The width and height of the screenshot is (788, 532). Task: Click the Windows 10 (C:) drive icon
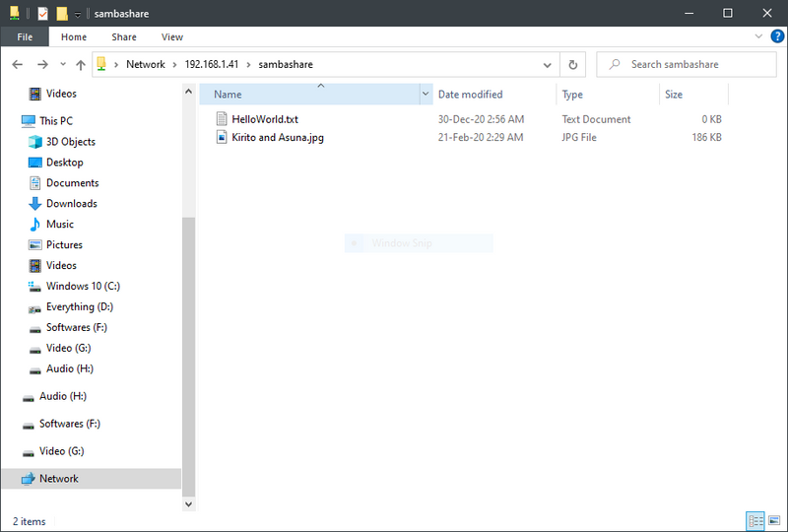34,287
